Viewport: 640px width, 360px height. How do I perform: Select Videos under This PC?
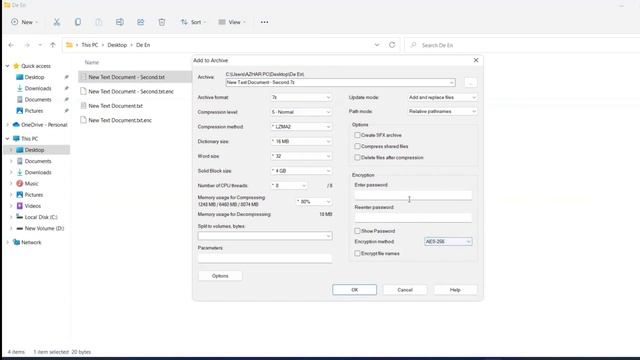tap(33, 206)
